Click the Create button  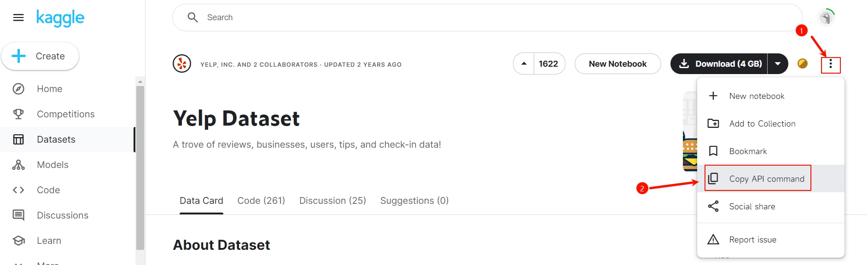coord(40,56)
